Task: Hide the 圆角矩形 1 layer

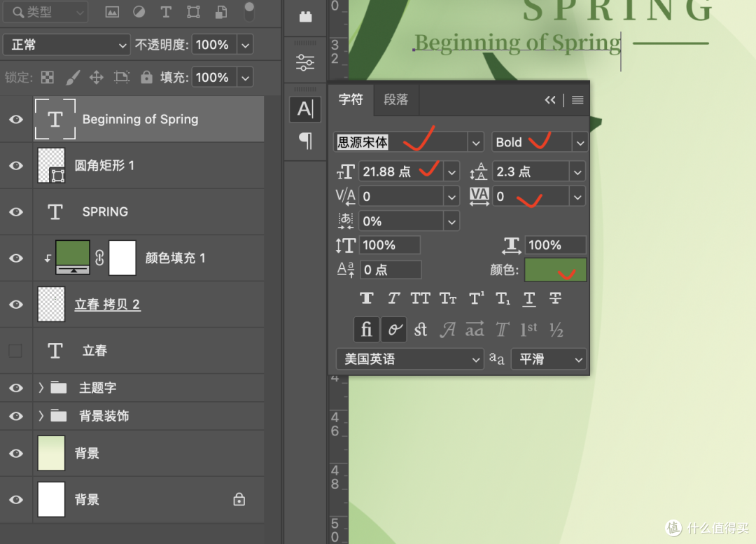Action: 16,165
